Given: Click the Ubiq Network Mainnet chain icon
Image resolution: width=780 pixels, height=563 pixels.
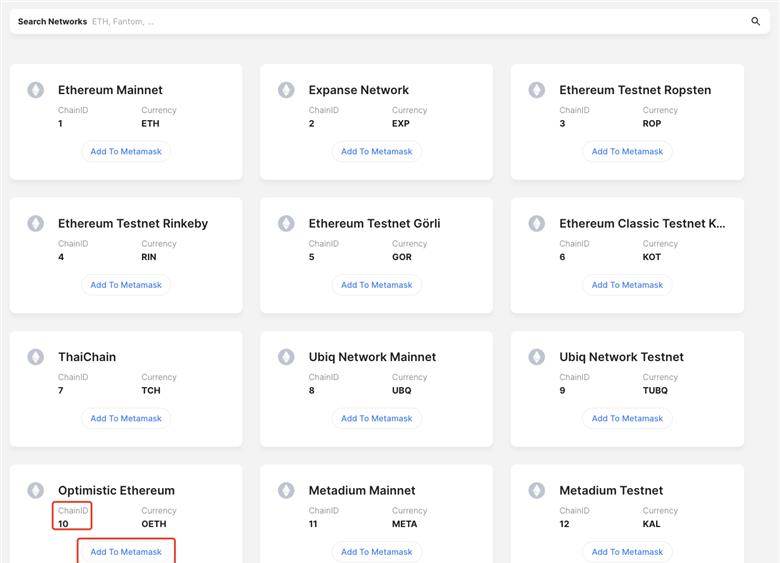Looking at the screenshot, I should 286,357.
